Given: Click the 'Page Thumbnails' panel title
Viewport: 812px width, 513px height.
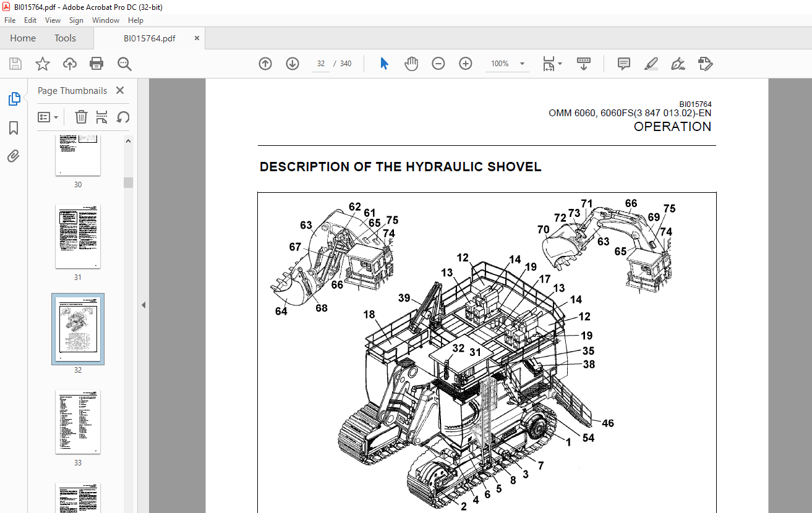Looking at the screenshot, I should (72, 90).
